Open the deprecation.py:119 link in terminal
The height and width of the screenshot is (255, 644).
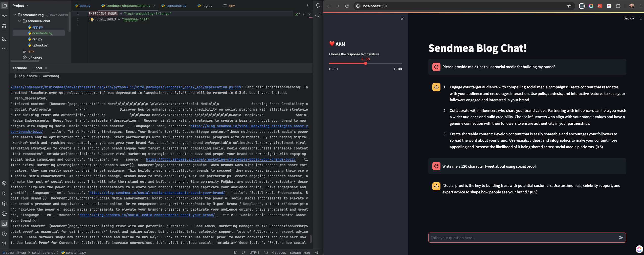pos(126,87)
